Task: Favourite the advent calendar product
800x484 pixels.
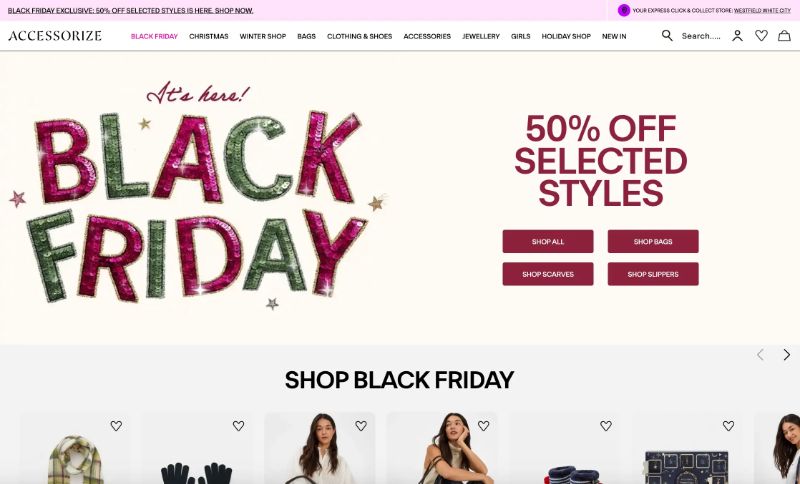Action: 728,425
